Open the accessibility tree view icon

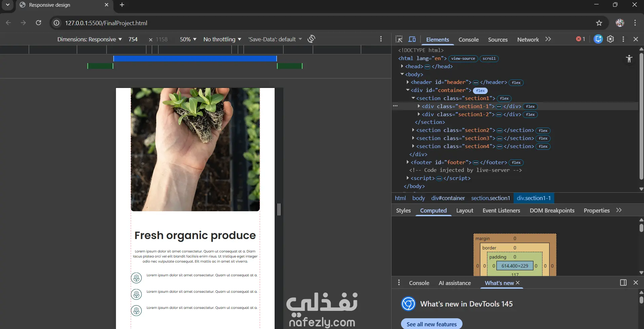click(x=629, y=59)
